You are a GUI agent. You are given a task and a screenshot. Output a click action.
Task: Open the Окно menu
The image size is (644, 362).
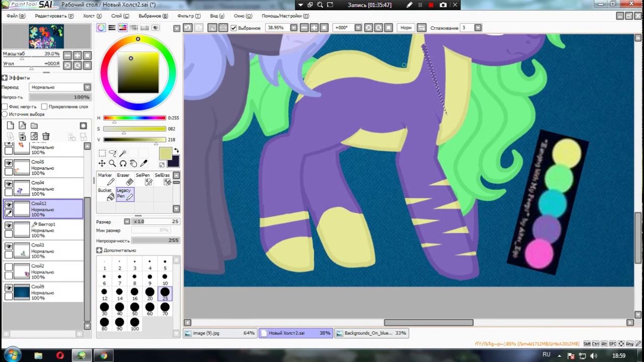tap(243, 16)
